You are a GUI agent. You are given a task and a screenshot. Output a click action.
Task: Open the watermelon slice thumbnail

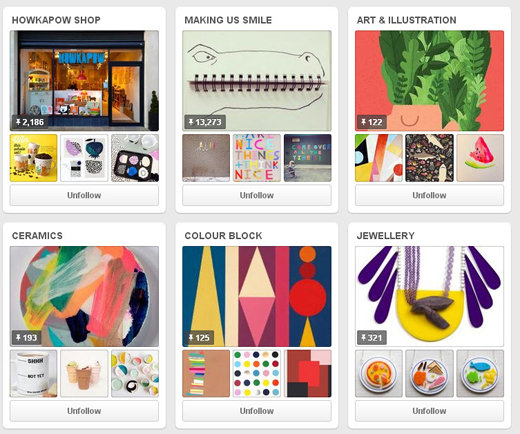(x=480, y=158)
